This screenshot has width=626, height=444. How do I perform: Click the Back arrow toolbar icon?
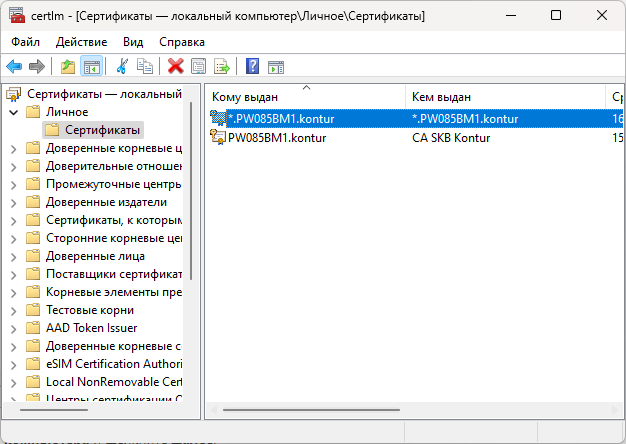click(14, 67)
